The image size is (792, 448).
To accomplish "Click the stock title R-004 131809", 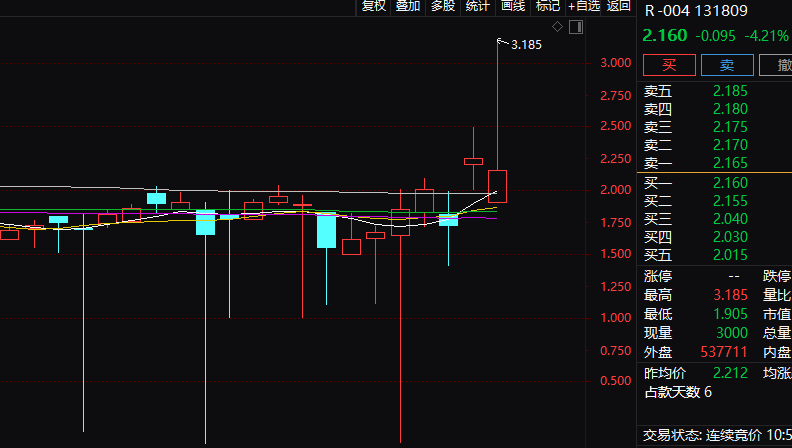I will click(x=696, y=11).
